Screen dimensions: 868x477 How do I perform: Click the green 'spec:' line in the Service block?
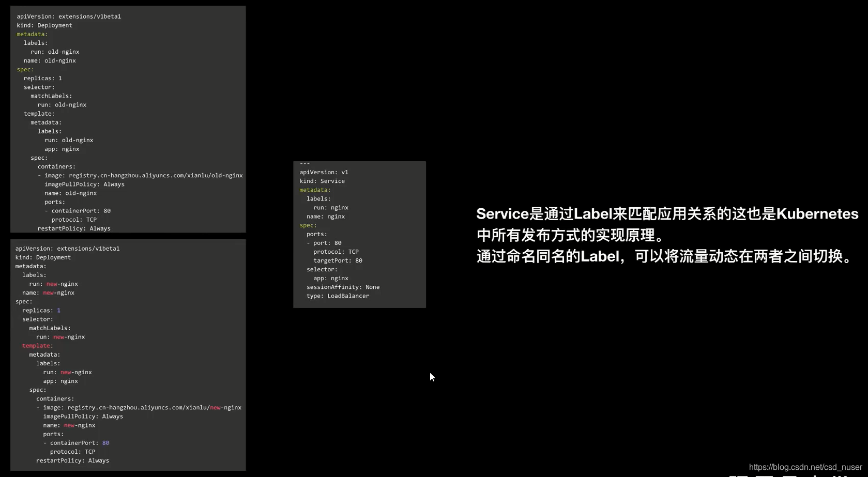pyautogui.click(x=308, y=225)
